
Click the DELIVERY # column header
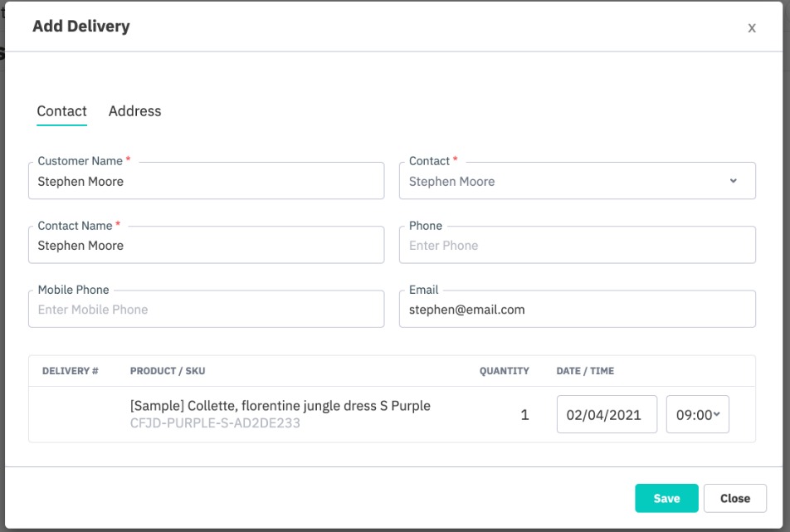click(x=71, y=371)
